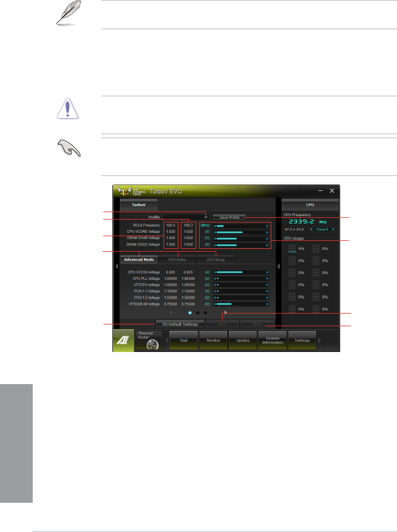Open the Settings menu
This screenshot has width=397, height=532.
[x=302, y=341]
